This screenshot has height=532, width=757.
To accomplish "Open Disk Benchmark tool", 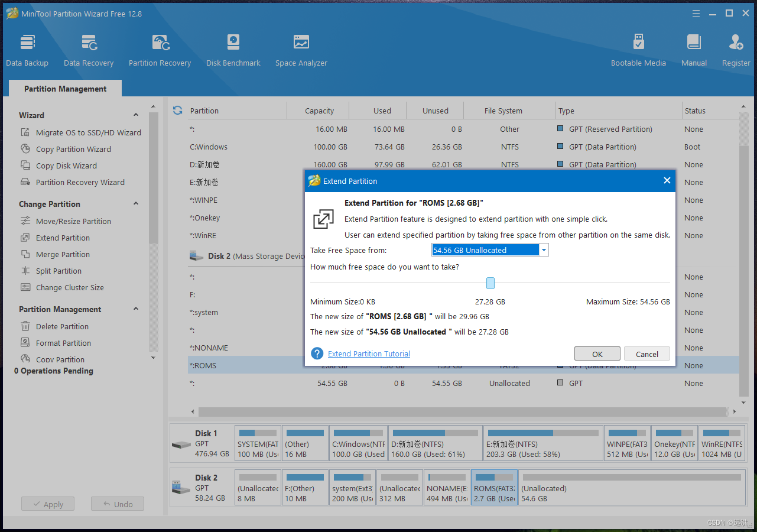I will tap(233, 50).
